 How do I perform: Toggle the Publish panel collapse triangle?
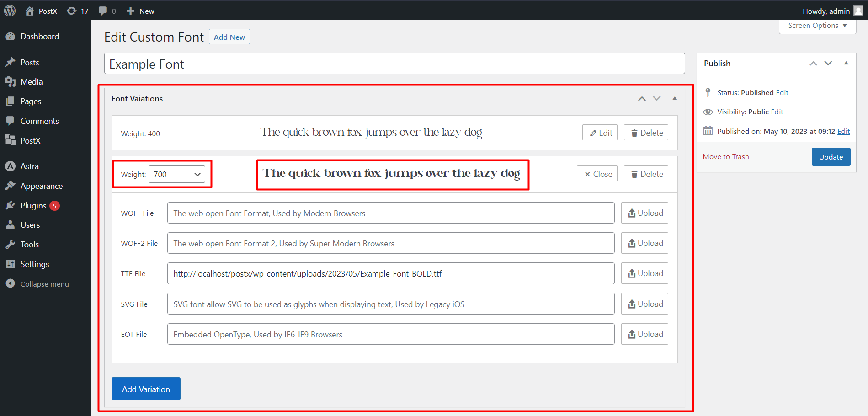(846, 63)
